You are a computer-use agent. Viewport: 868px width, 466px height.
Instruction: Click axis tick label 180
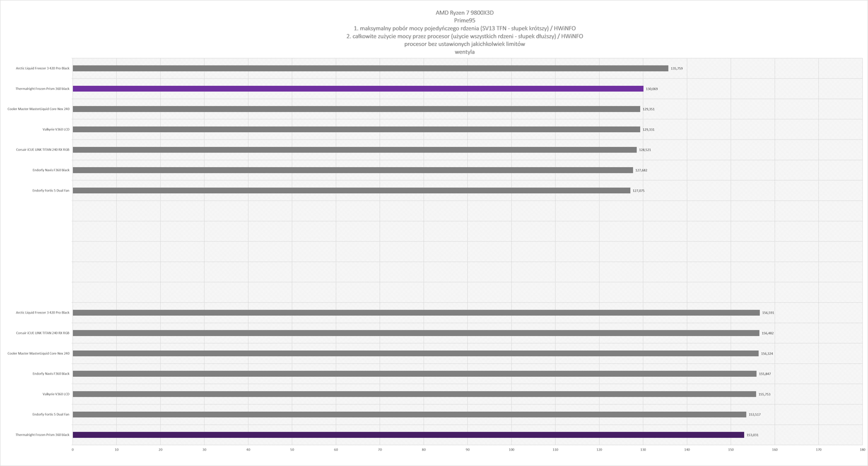click(862, 450)
